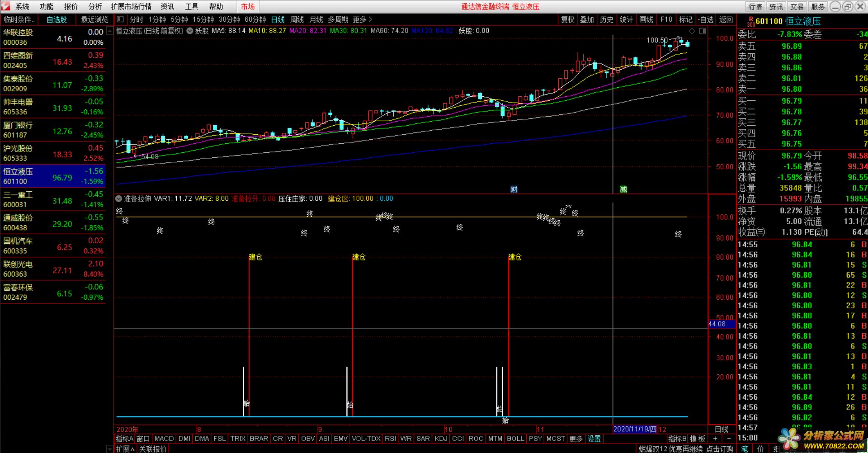Click the 画线 drawing tool button
Image resolution: width=868 pixels, height=453 pixels.
(x=646, y=19)
